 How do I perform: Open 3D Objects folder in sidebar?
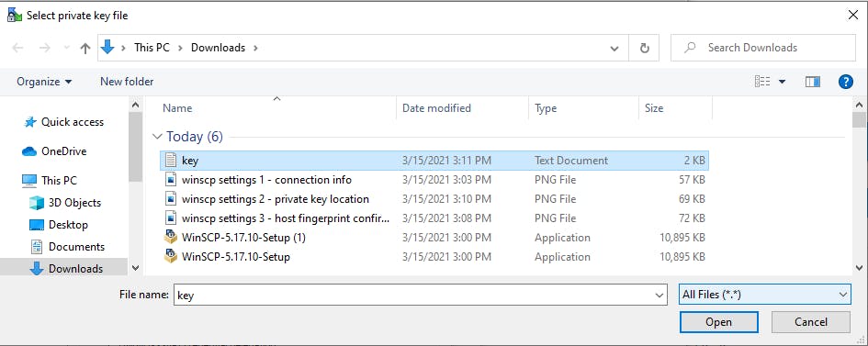[x=74, y=203]
